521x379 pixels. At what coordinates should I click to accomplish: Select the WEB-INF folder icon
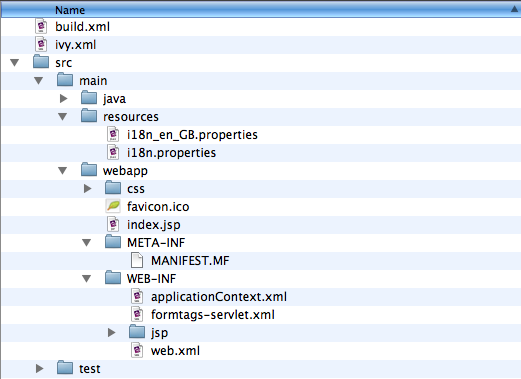(113, 278)
